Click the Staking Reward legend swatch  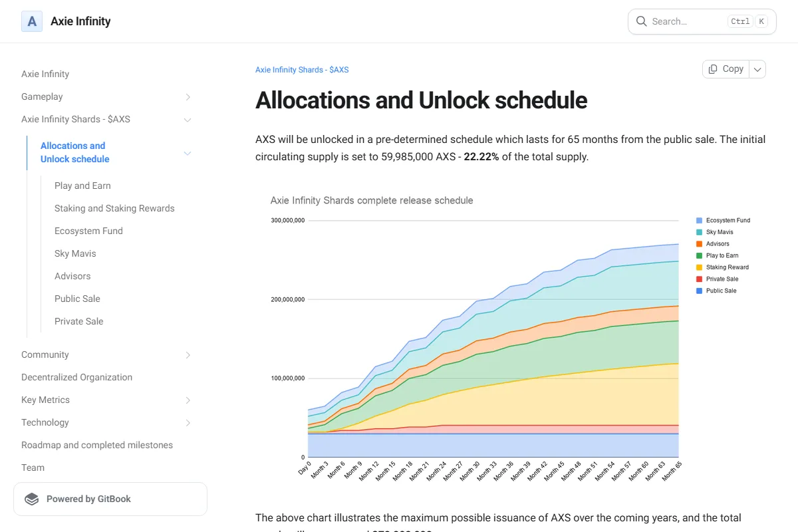[x=699, y=267]
